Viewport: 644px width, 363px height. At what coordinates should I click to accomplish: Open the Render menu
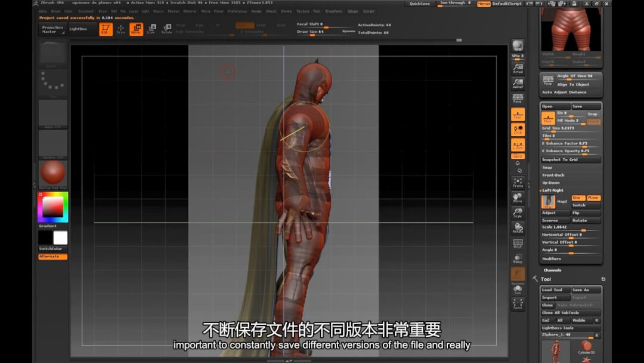pyautogui.click(x=256, y=11)
